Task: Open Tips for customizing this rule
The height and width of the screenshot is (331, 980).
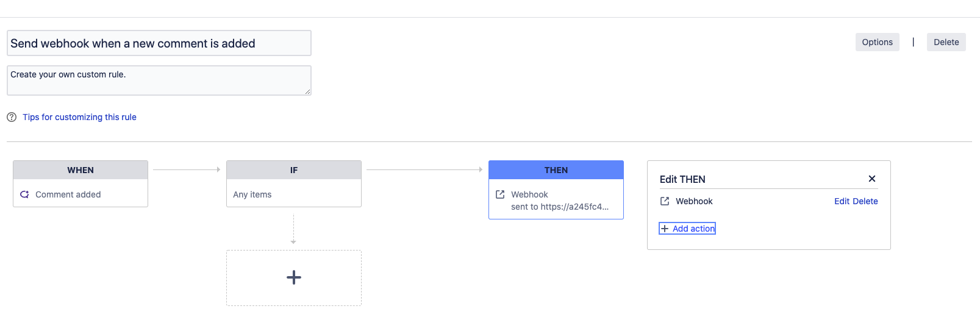Action: pyautogui.click(x=79, y=117)
